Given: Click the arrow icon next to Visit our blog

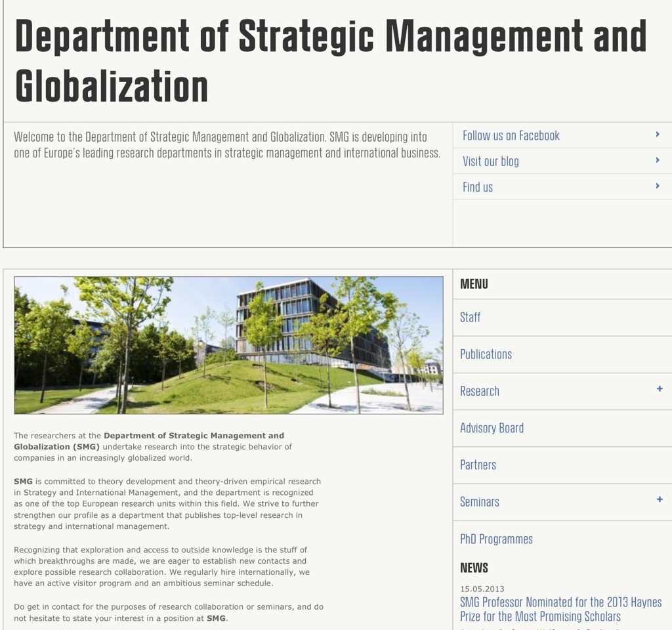Looking at the screenshot, I should (x=658, y=160).
